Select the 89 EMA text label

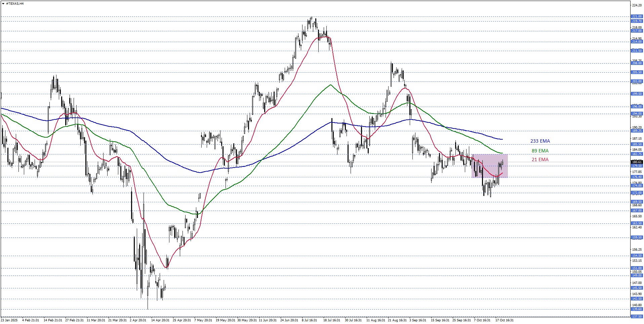tap(540, 151)
